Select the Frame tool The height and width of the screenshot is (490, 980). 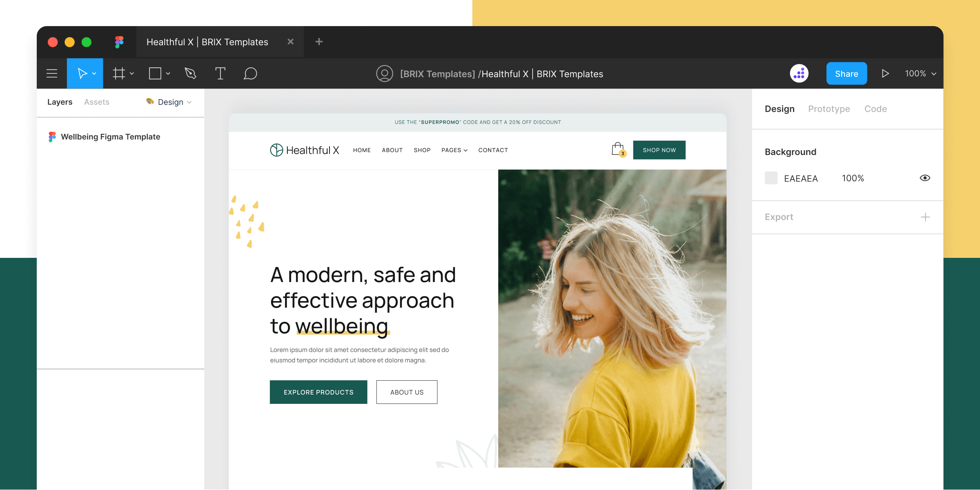pyautogui.click(x=119, y=73)
